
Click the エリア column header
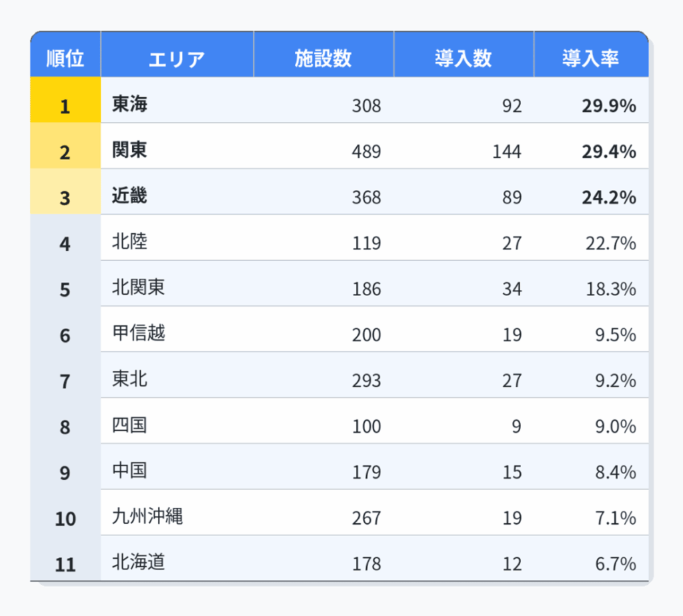tap(177, 59)
